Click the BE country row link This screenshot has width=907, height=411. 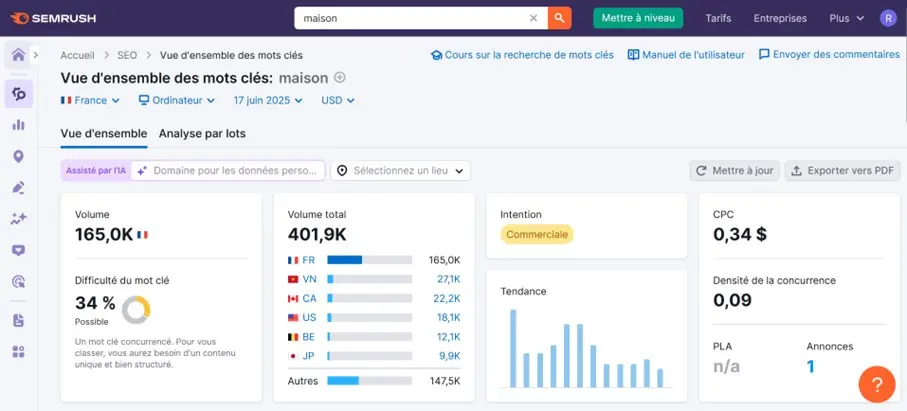click(x=309, y=336)
